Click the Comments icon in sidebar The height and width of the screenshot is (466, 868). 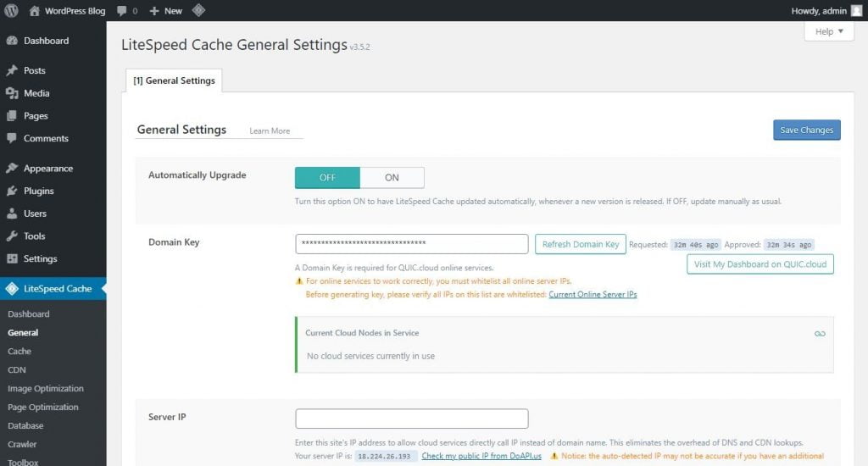coord(12,138)
